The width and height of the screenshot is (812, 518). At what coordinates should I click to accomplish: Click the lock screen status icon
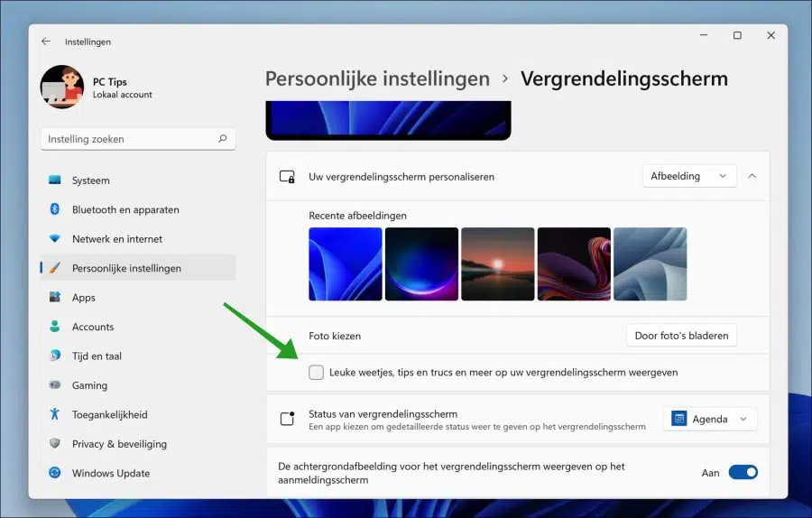point(287,419)
